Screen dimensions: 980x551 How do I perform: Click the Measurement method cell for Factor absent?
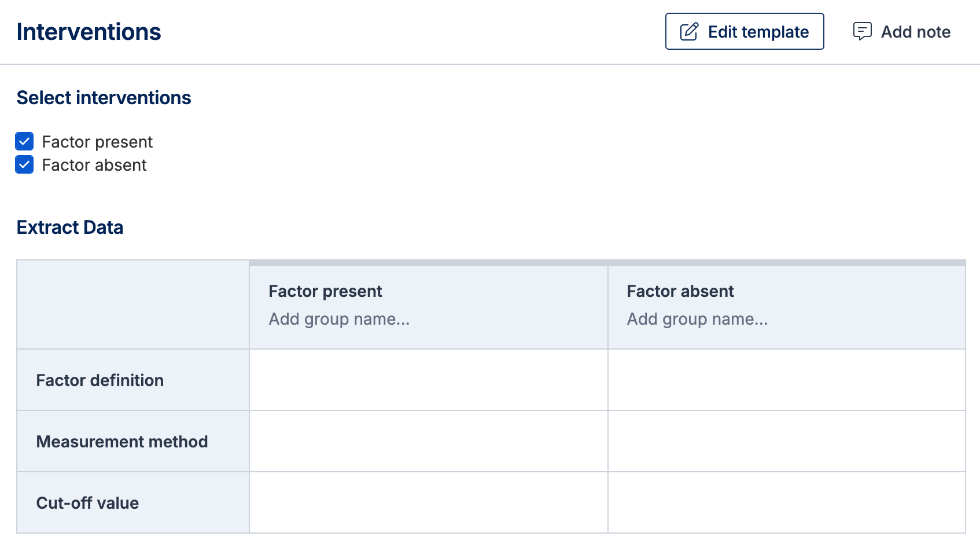pyautogui.click(x=787, y=441)
